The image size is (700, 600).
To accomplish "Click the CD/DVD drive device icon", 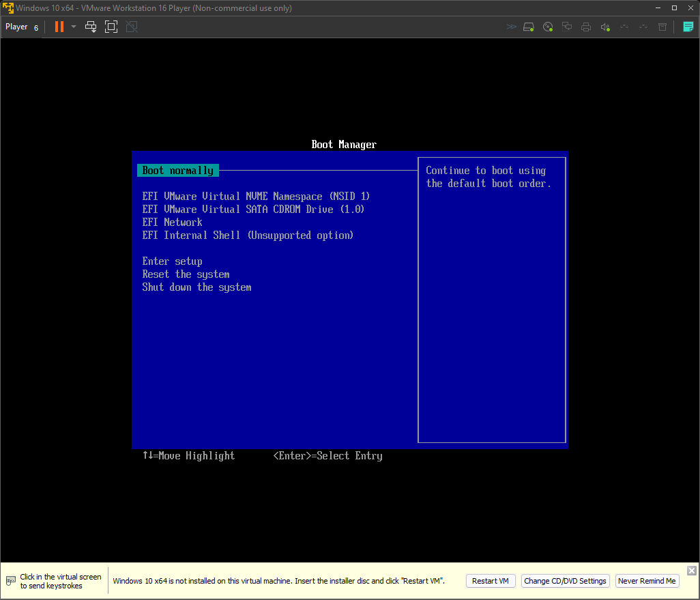I will coord(548,27).
